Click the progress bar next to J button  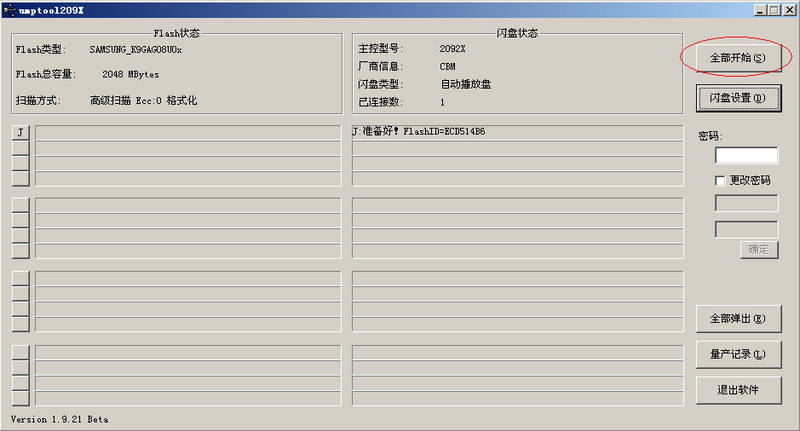point(188,133)
